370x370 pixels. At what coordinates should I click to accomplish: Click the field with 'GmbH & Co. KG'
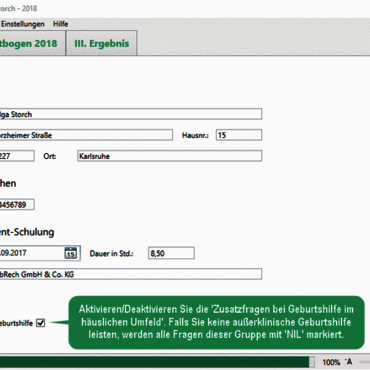pos(131,274)
